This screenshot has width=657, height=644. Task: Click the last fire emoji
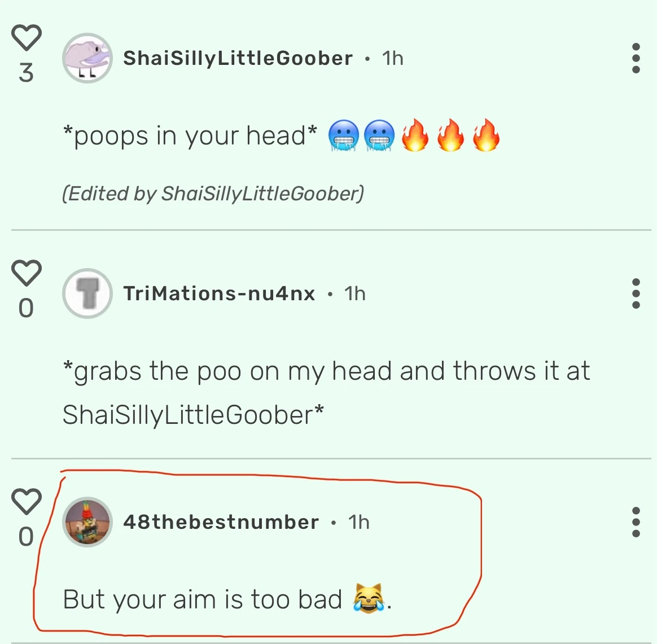(x=486, y=134)
